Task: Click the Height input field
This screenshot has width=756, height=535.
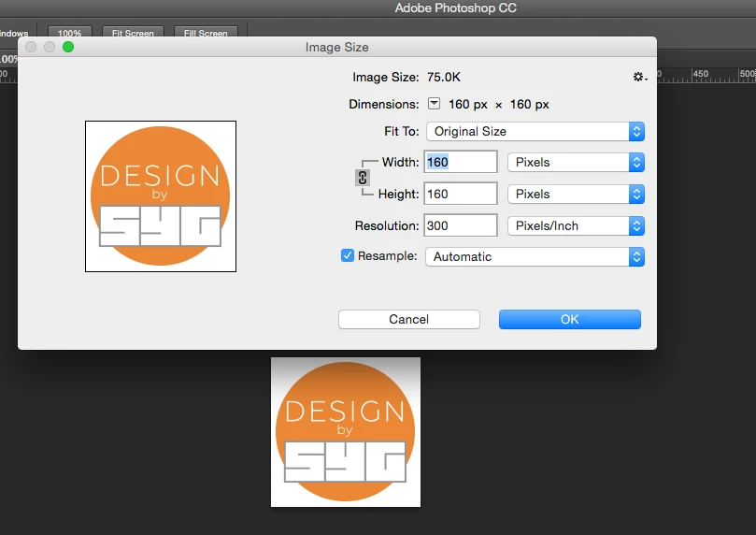Action: pyautogui.click(x=461, y=194)
